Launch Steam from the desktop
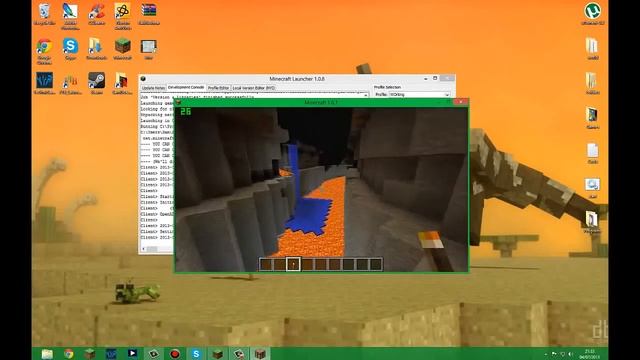This screenshot has width=640, height=360. tap(96, 83)
